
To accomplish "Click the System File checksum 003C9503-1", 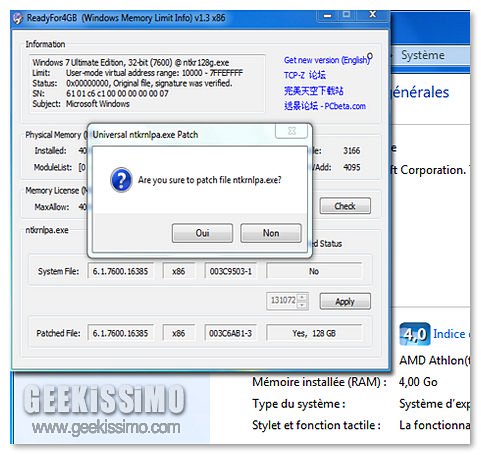I will point(230,271).
